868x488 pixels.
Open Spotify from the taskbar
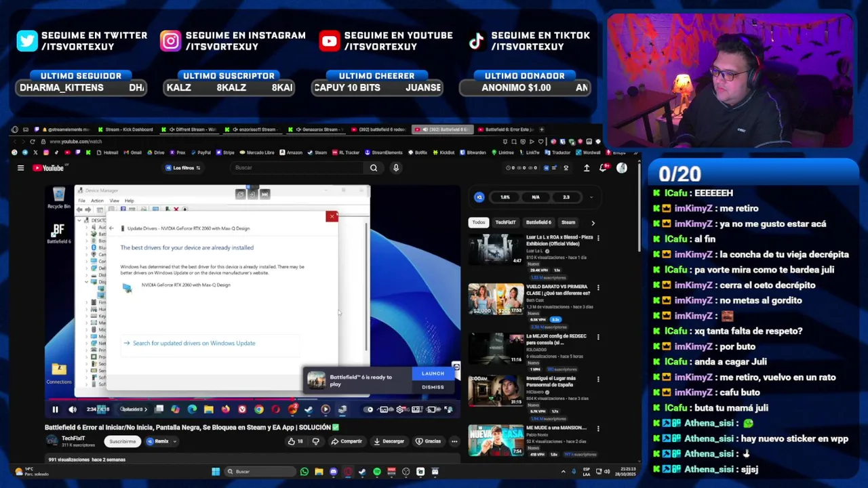click(x=377, y=472)
